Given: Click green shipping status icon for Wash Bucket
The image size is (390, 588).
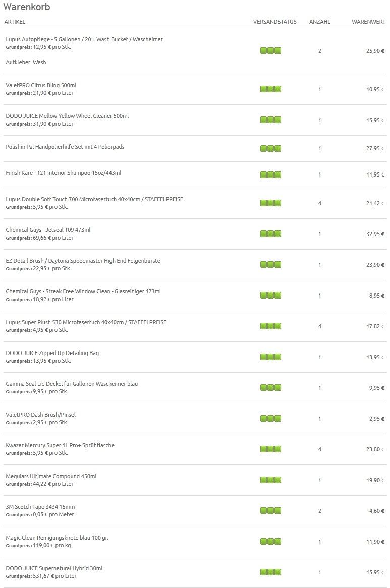Looking at the screenshot, I should (x=270, y=50).
